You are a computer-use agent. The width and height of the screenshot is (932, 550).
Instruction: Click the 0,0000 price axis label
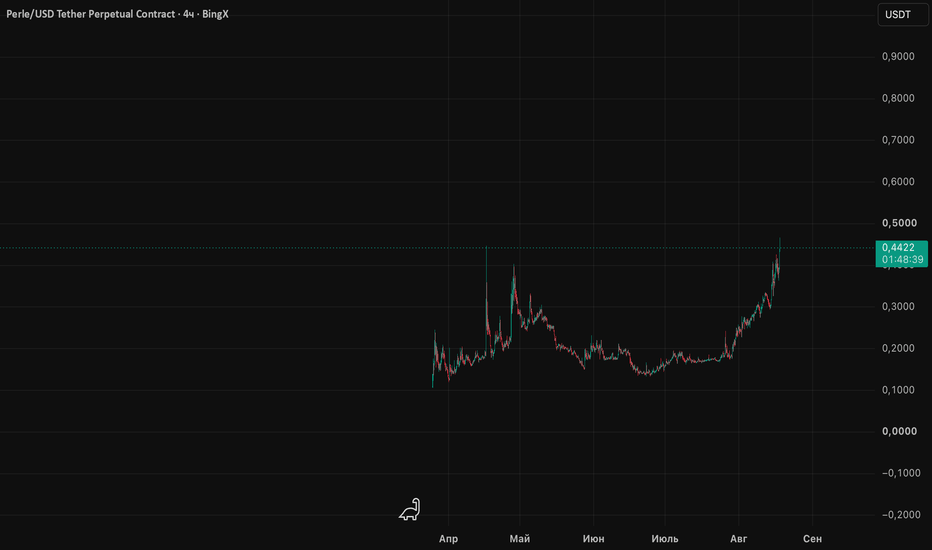(899, 431)
